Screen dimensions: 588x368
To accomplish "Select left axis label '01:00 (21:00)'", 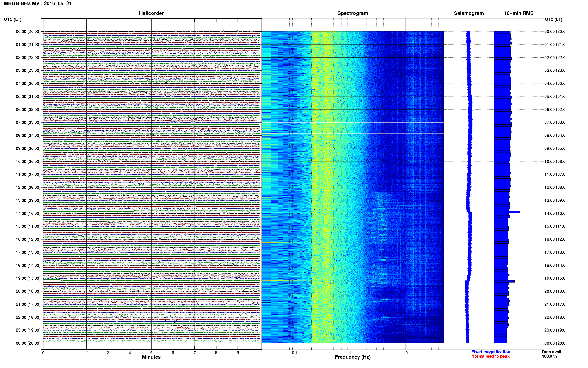I will (x=28, y=44).
